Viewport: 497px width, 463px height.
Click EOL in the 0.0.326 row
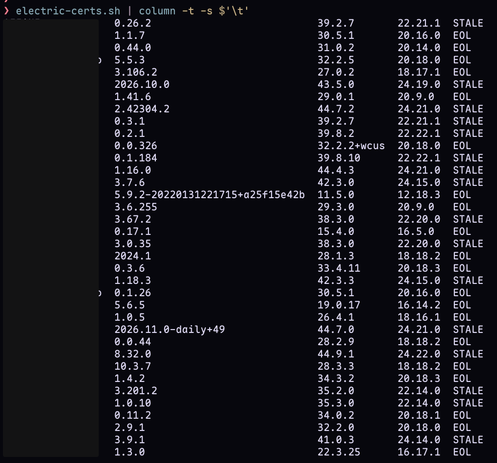[x=462, y=146]
